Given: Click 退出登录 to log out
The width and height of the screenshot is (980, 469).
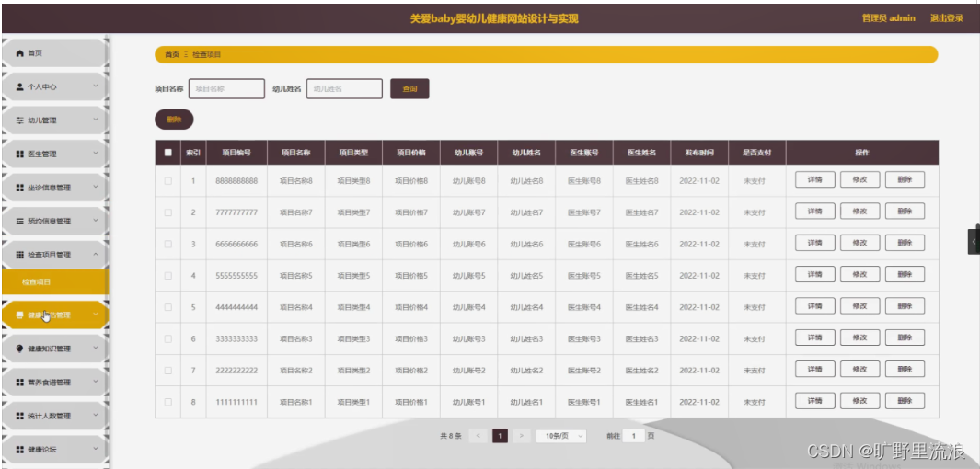Looking at the screenshot, I should coord(946,18).
